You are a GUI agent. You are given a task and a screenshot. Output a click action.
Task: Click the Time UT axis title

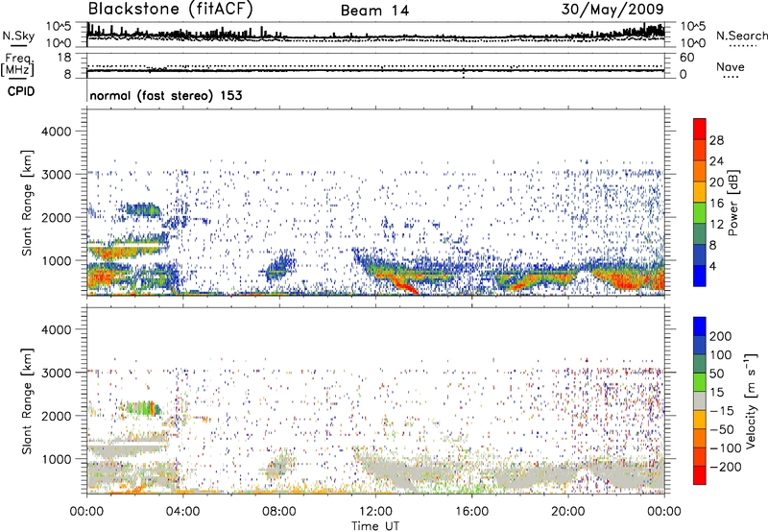pyautogui.click(x=375, y=525)
